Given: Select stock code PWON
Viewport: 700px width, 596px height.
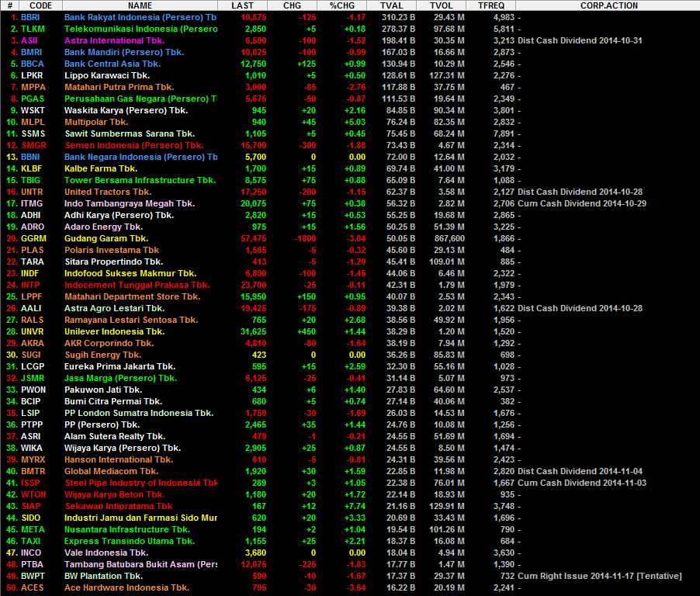Looking at the screenshot, I should 33,390.
